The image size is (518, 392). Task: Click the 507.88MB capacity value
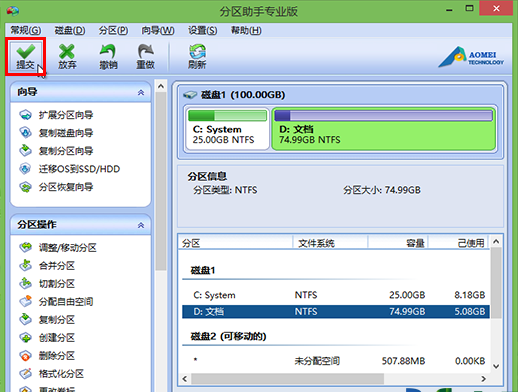click(403, 361)
